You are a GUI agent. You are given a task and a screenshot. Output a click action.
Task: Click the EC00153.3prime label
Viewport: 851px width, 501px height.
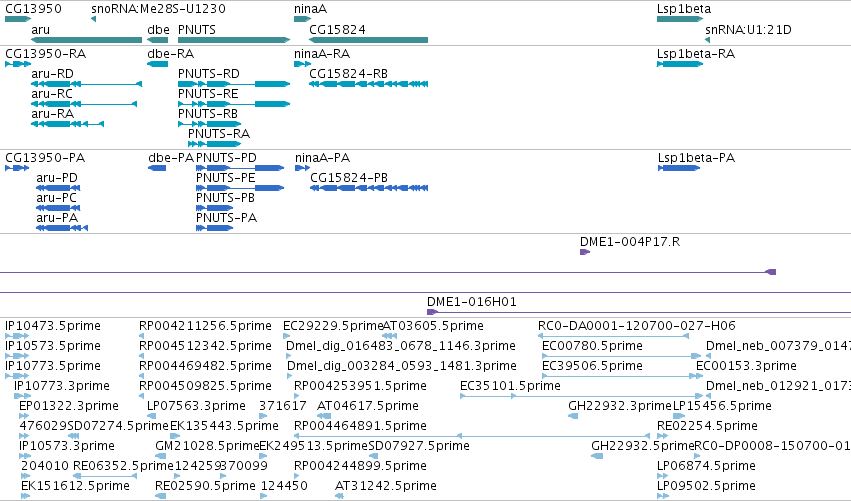(x=746, y=366)
